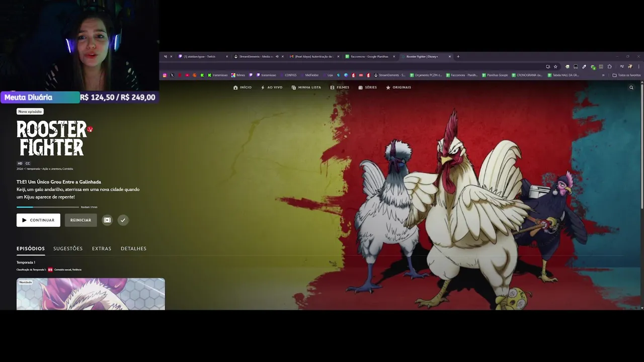Click the Meuta Diuária donation goal bar

point(79,97)
